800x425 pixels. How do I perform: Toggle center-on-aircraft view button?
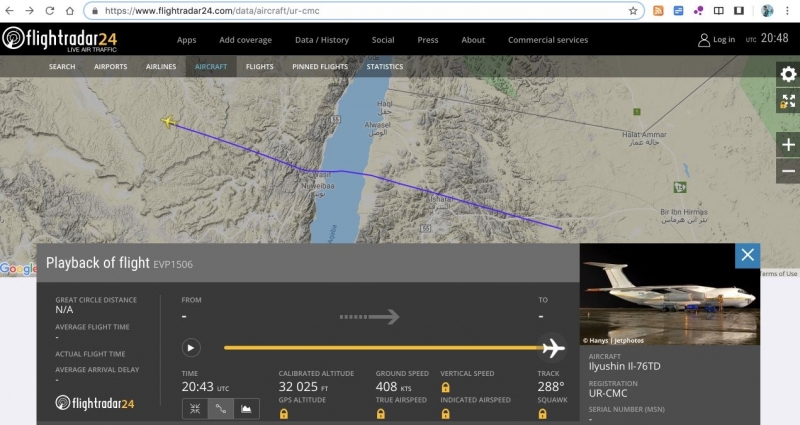[x=194, y=408]
